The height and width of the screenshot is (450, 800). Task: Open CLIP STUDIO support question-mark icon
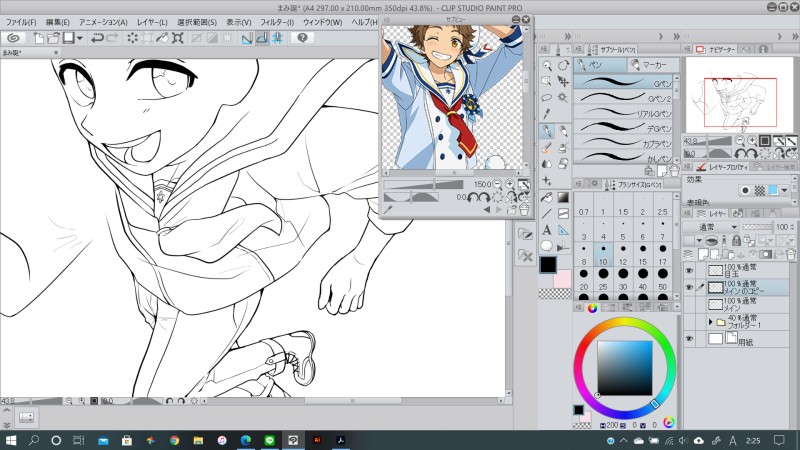pyautogui.click(x=302, y=38)
